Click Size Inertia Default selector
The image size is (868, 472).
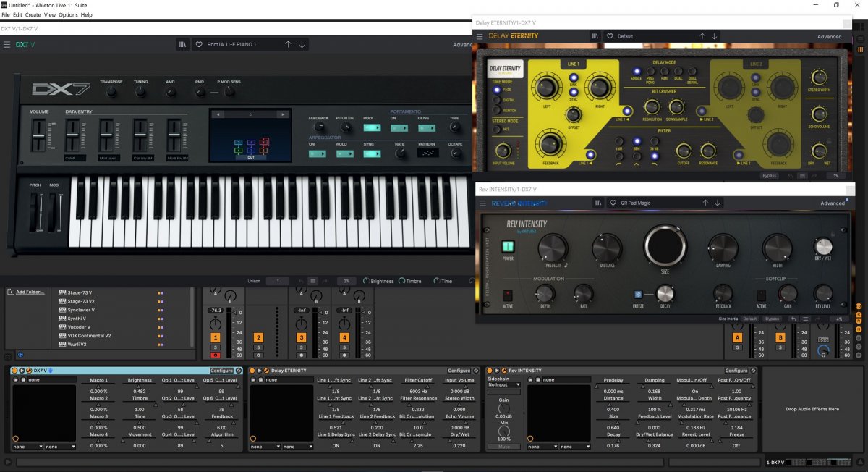click(749, 319)
